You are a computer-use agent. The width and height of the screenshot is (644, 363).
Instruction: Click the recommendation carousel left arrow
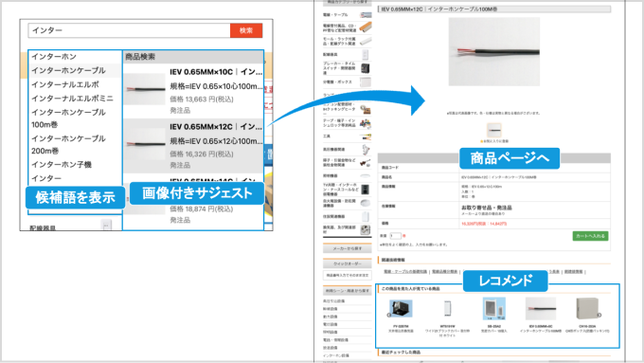[389, 315]
